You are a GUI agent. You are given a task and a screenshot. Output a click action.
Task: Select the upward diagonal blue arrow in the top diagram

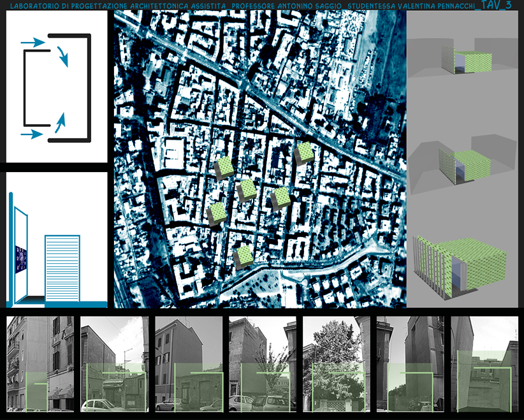coord(59,122)
